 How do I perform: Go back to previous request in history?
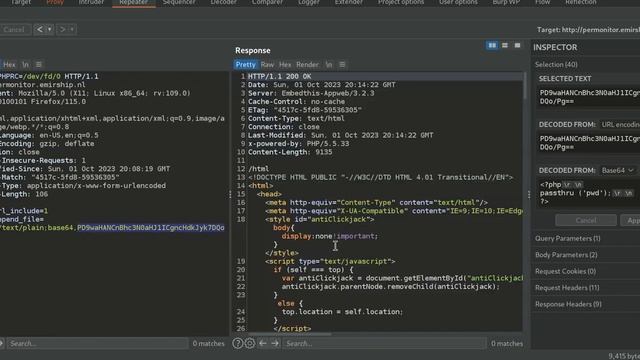click(40, 29)
